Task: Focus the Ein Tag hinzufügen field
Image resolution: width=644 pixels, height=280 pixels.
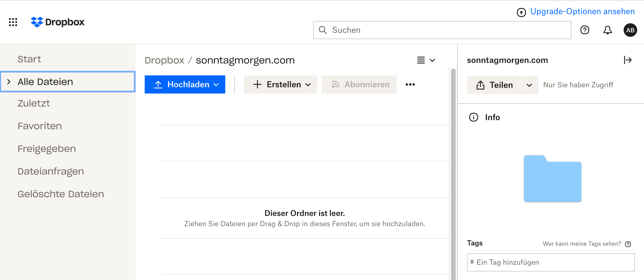Action: tap(551, 262)
